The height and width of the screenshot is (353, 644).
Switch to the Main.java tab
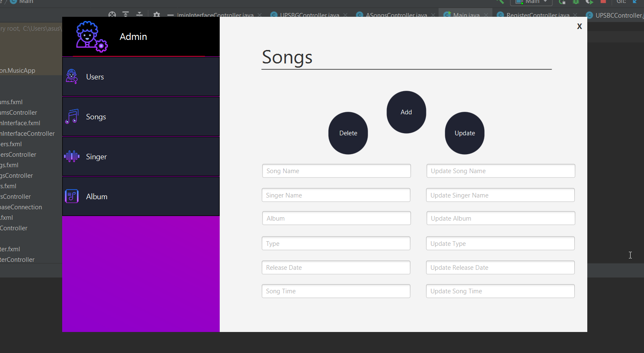(x=466, y=15)
